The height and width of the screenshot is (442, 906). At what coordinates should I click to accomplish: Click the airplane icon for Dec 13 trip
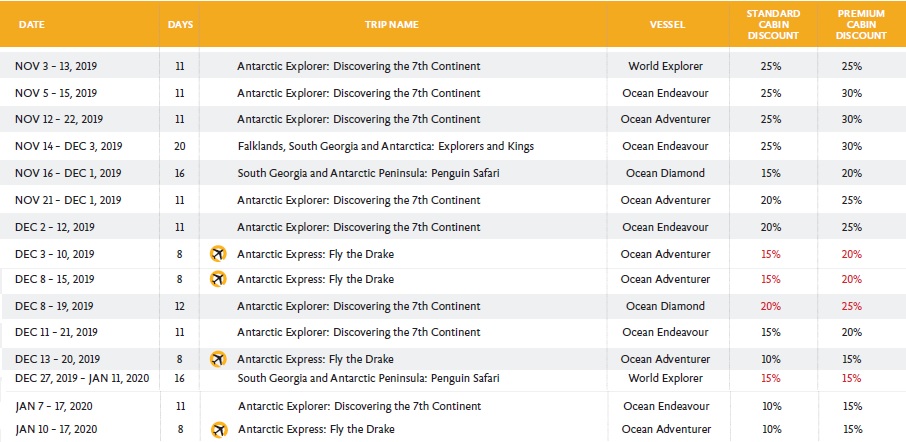tap(218, 359)
